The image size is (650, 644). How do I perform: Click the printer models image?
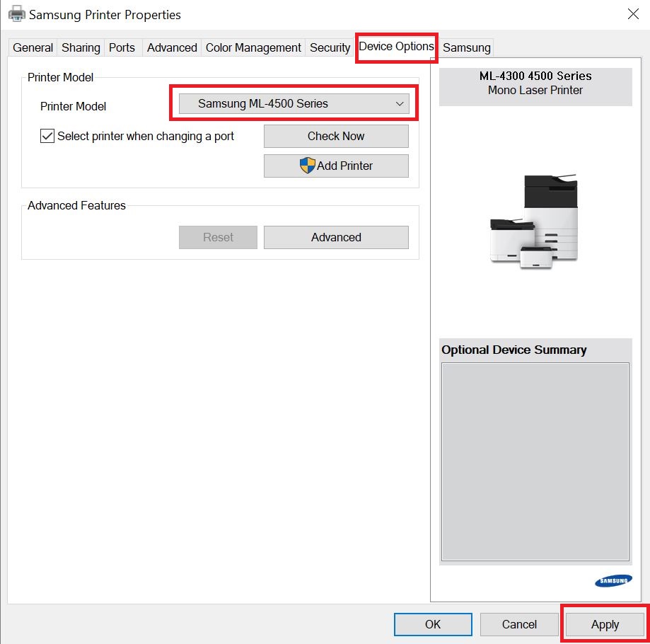click(535, 222)
